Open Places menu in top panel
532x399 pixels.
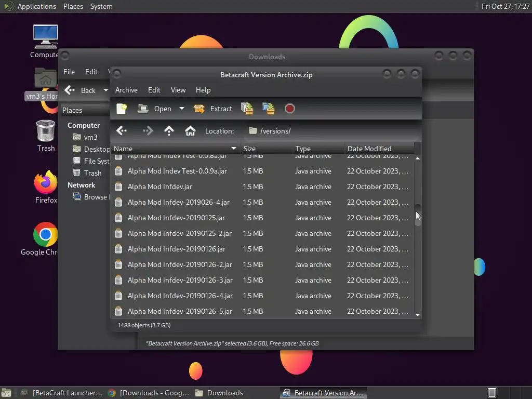click(73, 6)
